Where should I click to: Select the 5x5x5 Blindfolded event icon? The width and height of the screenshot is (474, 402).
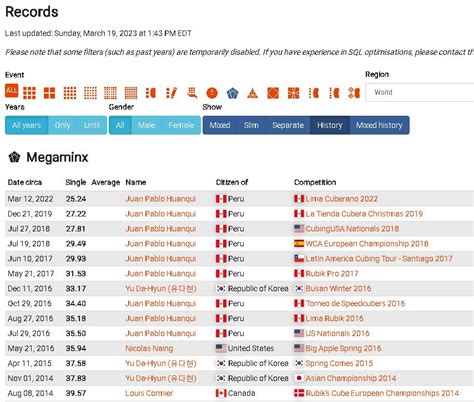point(334,93)
